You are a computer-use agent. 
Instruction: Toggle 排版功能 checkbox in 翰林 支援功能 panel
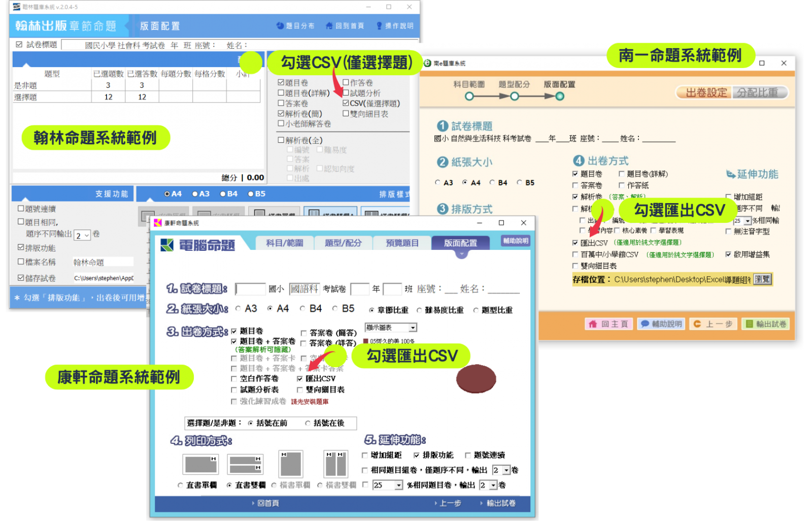(x=21, y=248)
